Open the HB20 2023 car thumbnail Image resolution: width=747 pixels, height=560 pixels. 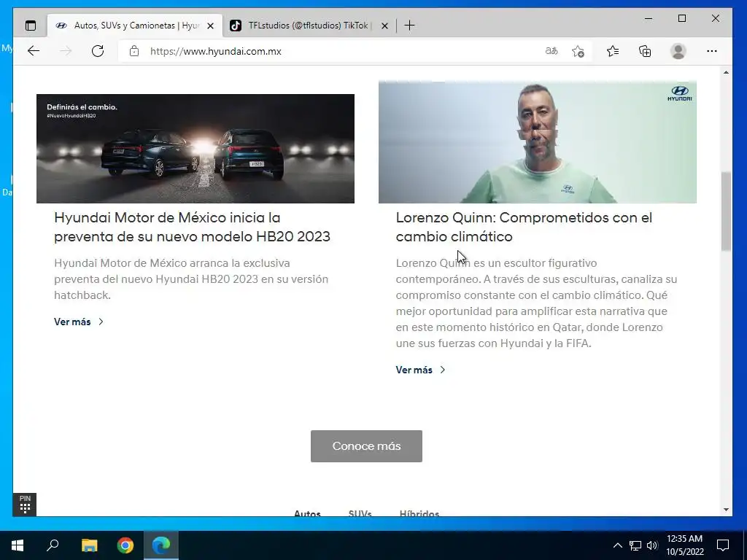coord(196,149)
